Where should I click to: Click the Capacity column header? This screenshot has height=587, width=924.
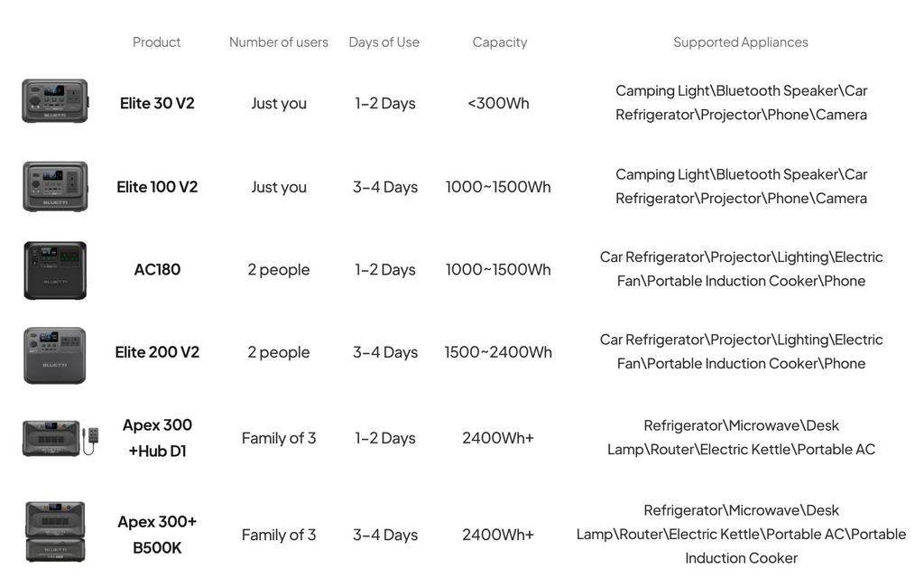pyautogui.click(x=500, y=42)
